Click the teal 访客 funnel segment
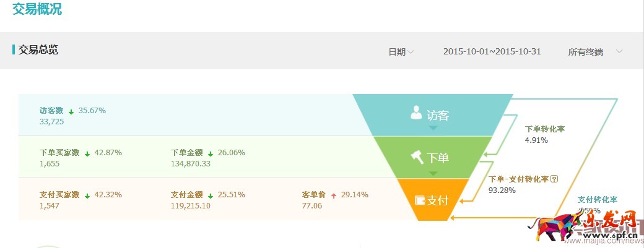The width and height of the screenshot is (644, 248). pyautogui.click(x=433, y=114)
